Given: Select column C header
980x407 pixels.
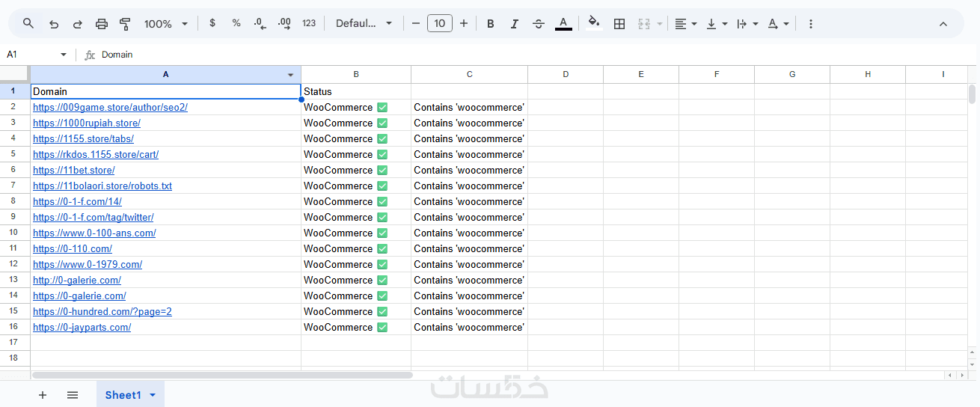Looking at the screenshot, I should 470,74.
